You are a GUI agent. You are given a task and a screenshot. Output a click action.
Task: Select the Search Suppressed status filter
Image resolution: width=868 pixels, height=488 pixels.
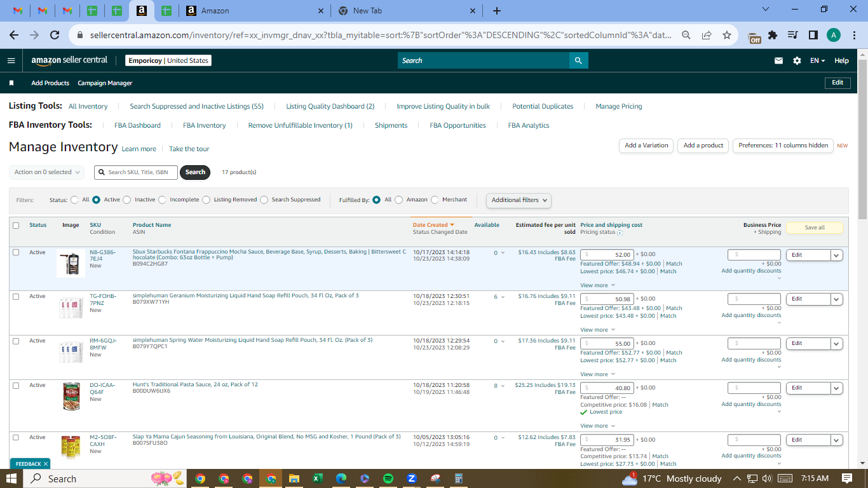click(x=264, y=200)
